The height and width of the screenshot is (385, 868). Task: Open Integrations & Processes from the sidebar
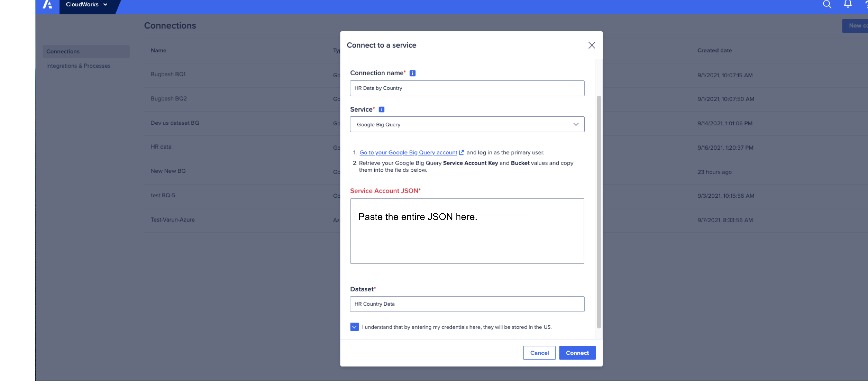(x=79, y=66)
